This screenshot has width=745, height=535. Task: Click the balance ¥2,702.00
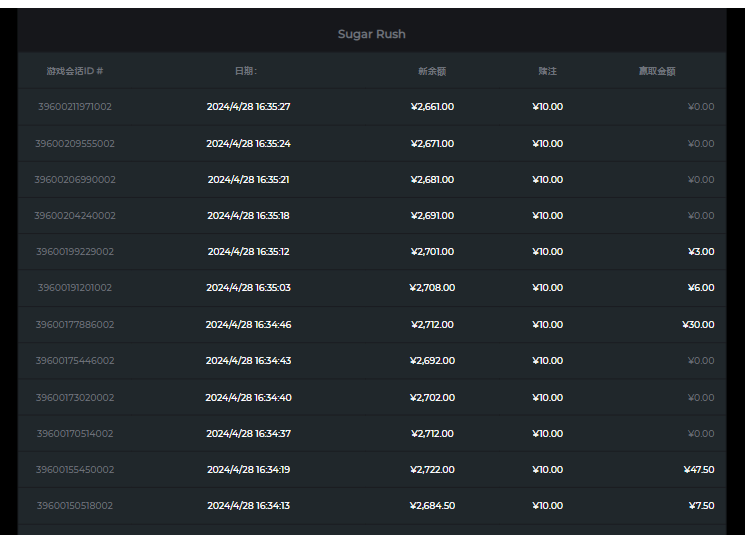coord(432,398)
